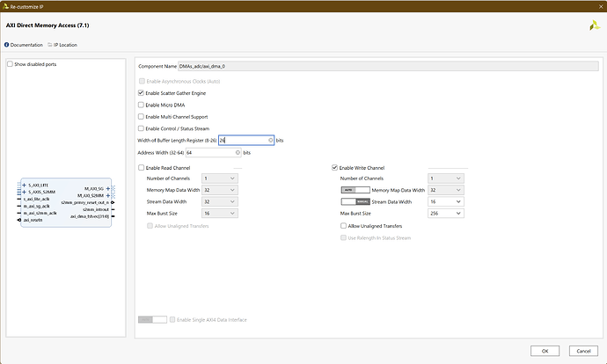Enable Control / Status Stream checkbox
Screen dimensions: 607x364
coord(141,128)
